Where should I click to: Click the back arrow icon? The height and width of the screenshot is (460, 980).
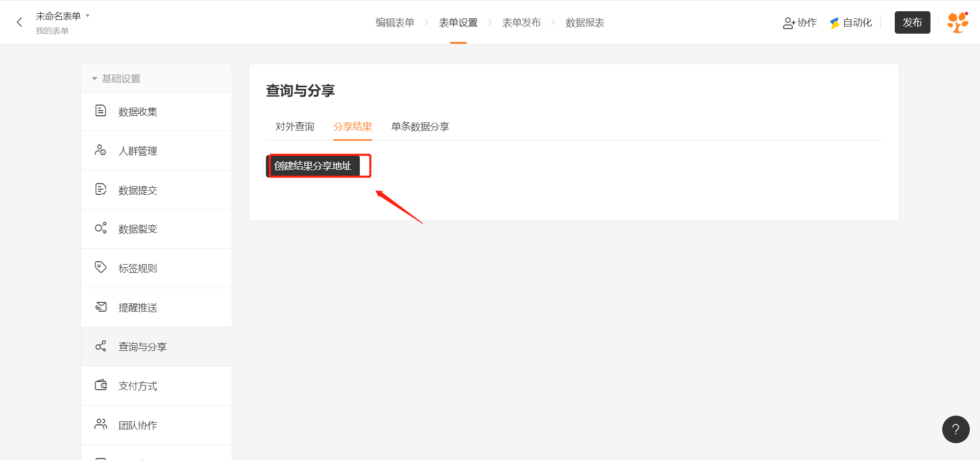(x=19, y=22)
